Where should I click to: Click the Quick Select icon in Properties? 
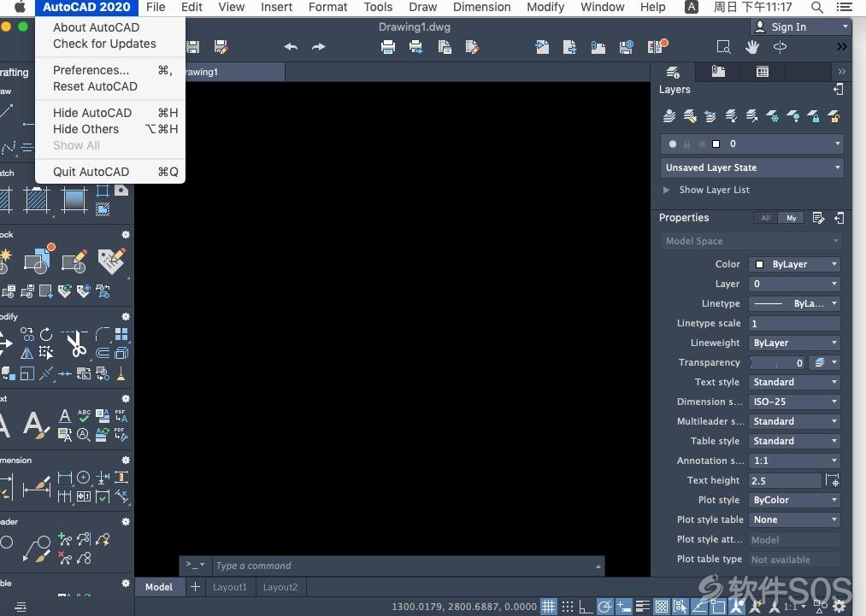(x=818, y=218)
